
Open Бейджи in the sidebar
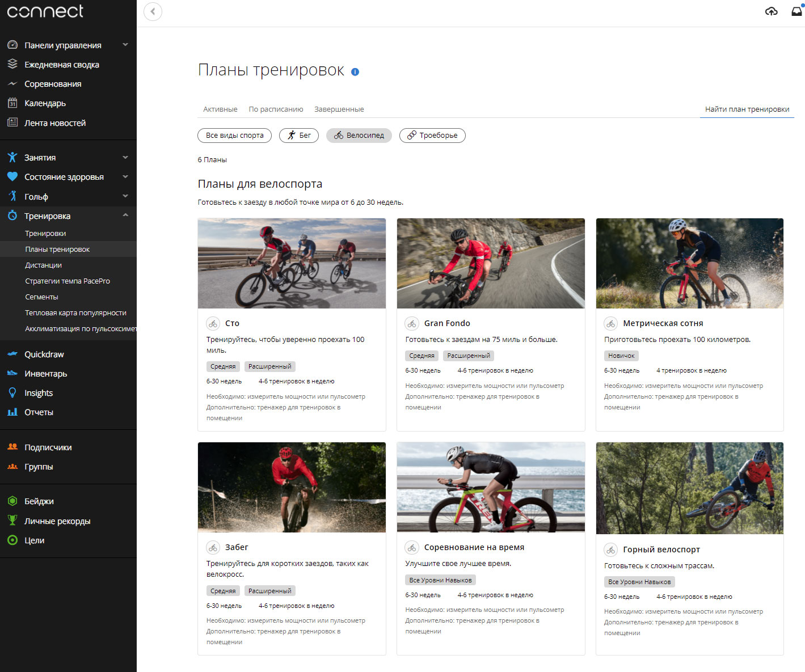pos(39,501)
